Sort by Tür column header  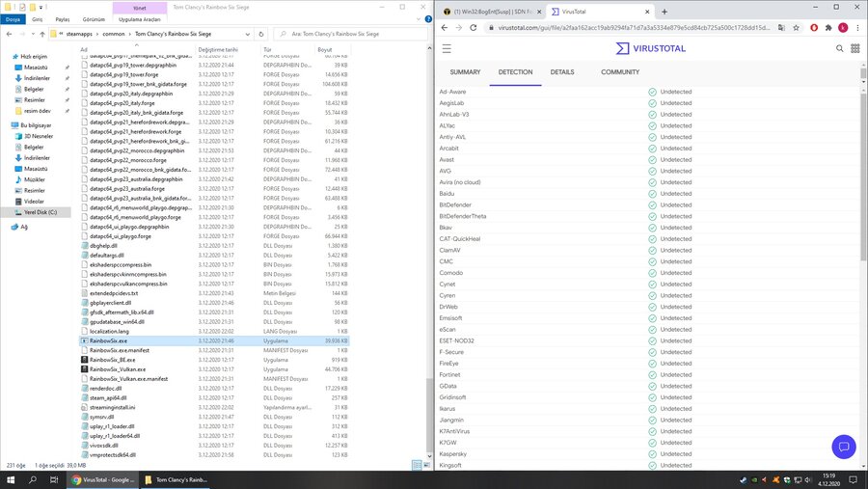pos(267,50)
